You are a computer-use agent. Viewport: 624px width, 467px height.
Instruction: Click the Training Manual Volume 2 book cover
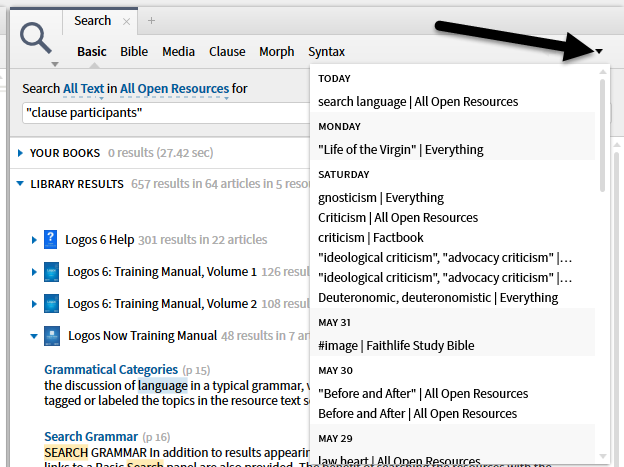(x=51, y=304)
